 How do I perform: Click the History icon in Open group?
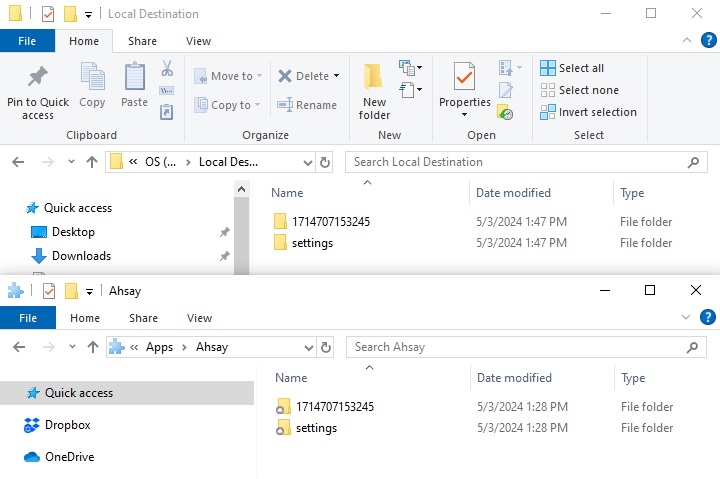tap(505, 112)
